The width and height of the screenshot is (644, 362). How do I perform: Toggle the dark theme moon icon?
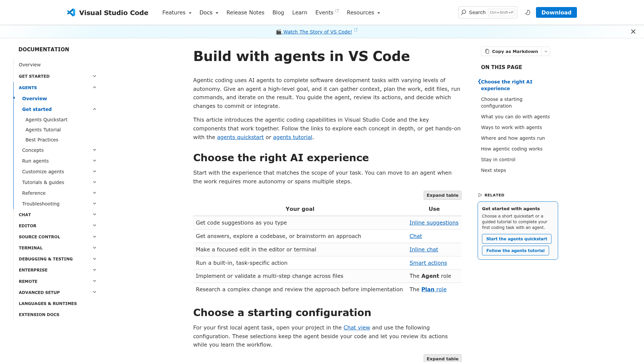pyautogui.click(x=528, y=12)
